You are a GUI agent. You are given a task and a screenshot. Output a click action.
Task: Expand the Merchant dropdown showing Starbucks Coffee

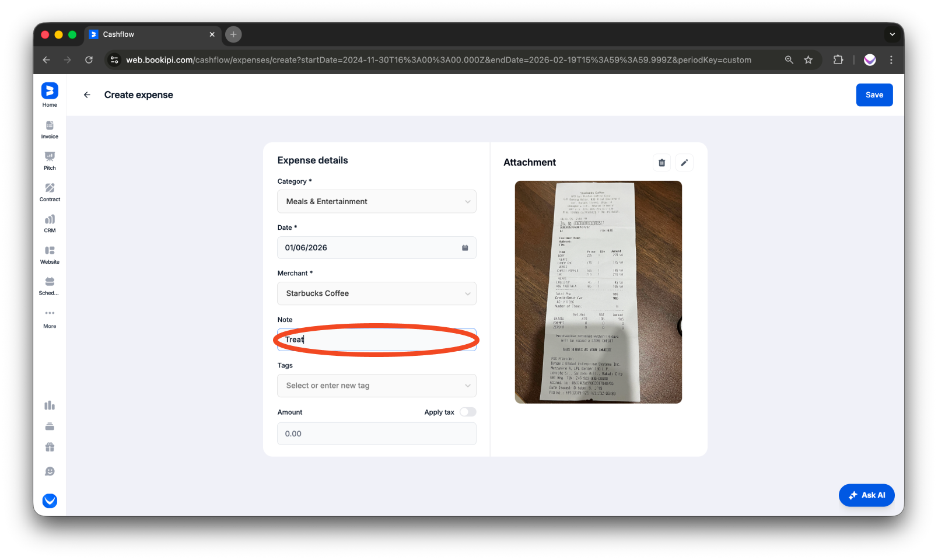(x=377, y=293)
